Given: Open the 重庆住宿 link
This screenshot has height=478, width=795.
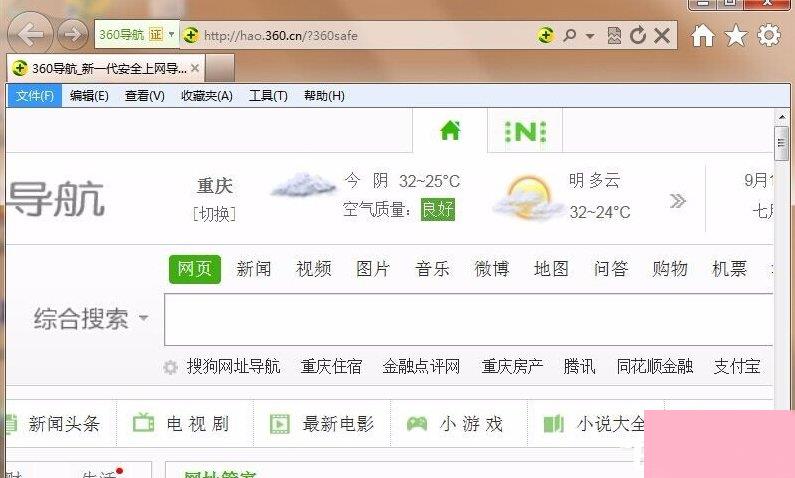Looking at the screenshot, I should coord(331,366).
